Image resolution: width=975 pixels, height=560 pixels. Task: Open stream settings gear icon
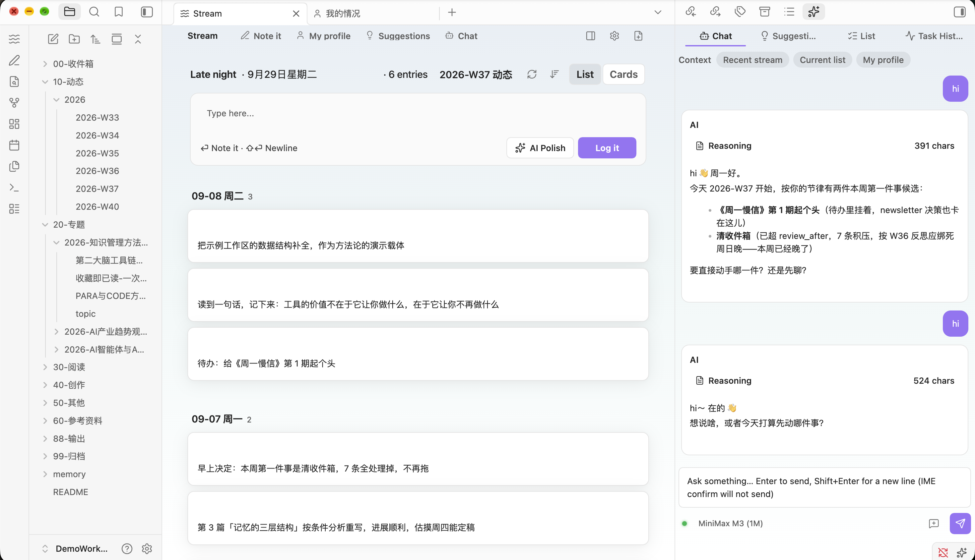[614, 36]
